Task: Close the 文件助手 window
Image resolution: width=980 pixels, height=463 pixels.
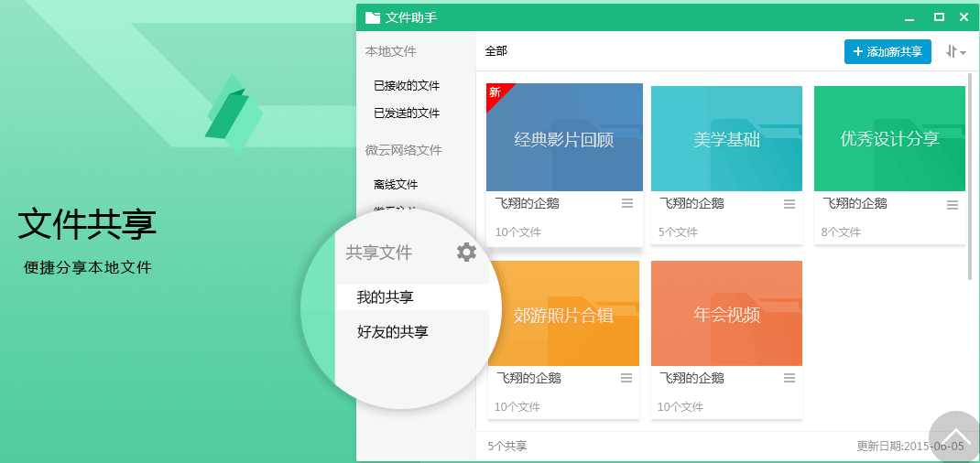Action: click(964, 17)
